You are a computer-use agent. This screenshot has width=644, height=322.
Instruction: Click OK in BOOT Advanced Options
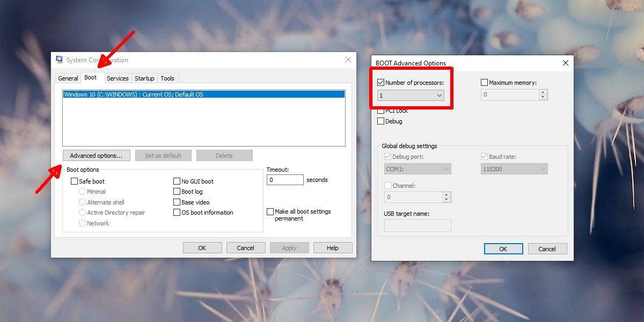point(503,249)
